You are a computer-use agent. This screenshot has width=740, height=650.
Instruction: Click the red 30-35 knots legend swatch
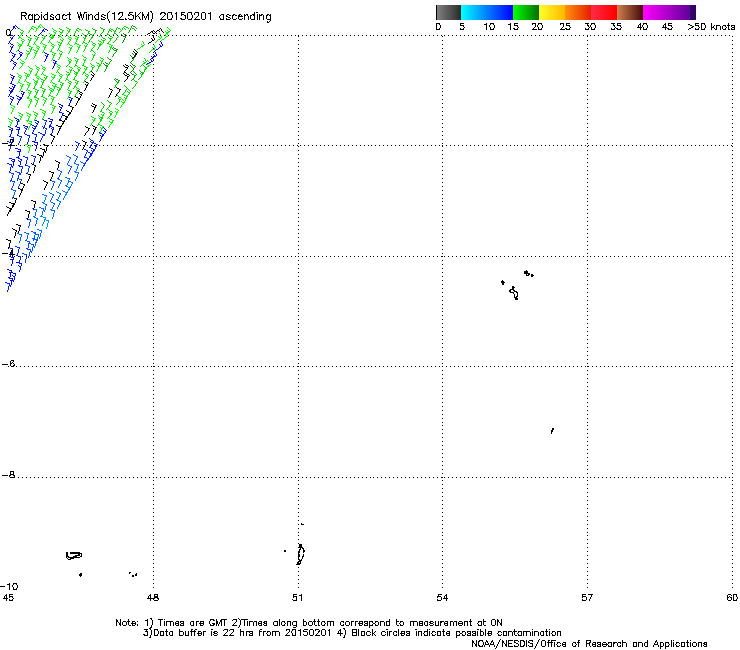pos(604,12)
